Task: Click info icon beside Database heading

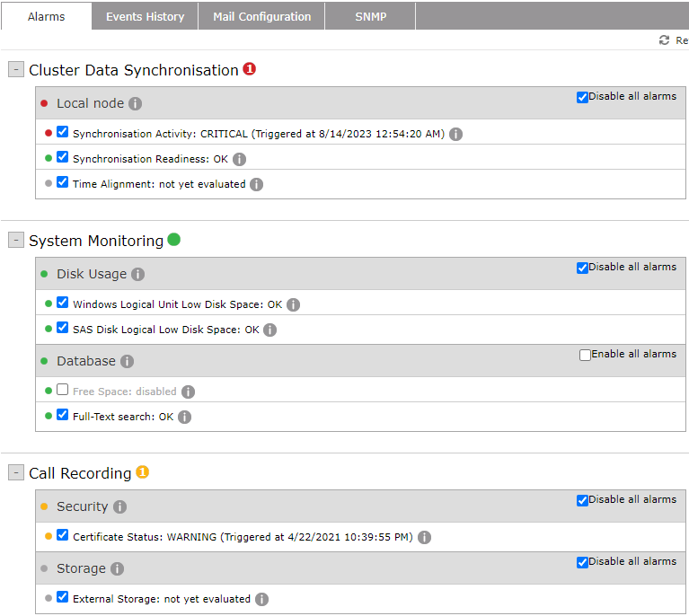Action: pyautogui.click(x=127, y=361)
